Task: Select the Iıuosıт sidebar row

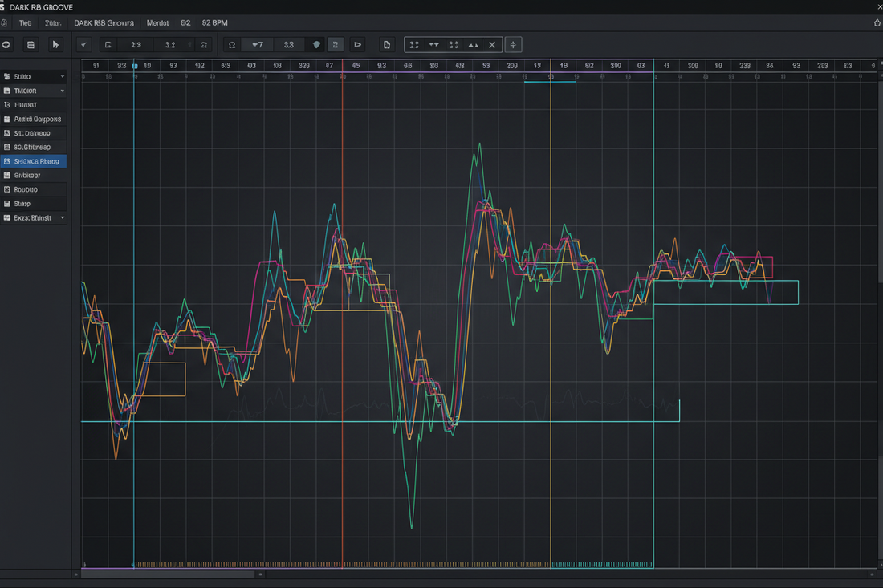Action: click(34, 104)
